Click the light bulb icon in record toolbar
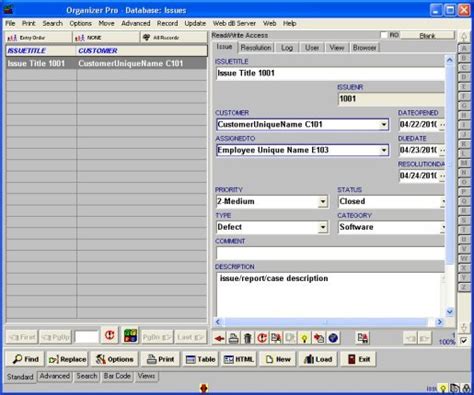Screen dimensions: 474x395 click(304, 338)
